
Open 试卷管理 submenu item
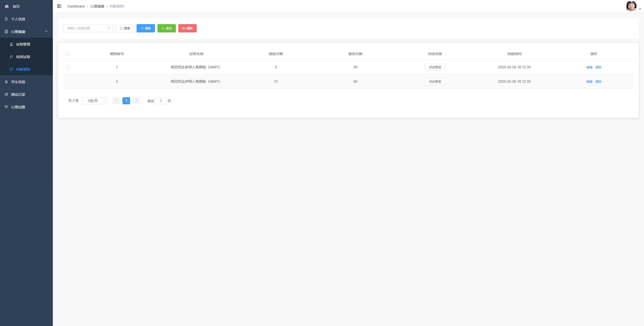tap(26, 44)
